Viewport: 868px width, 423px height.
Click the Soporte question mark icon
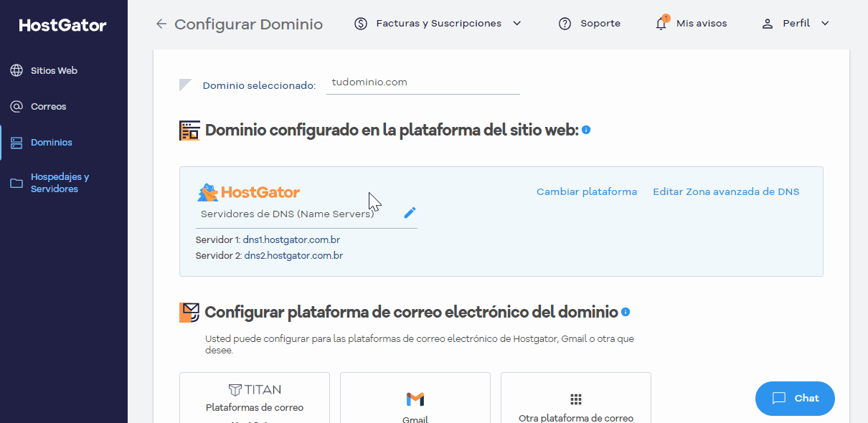565,24
